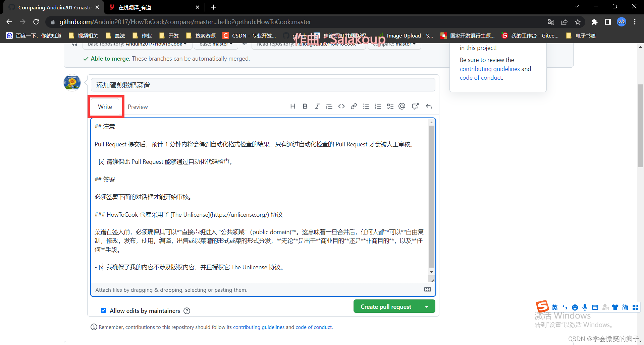Screen dimensions: 644x345
Task: Toggle Allow edits by maintainers checkbox
Action: pos(104,310)
